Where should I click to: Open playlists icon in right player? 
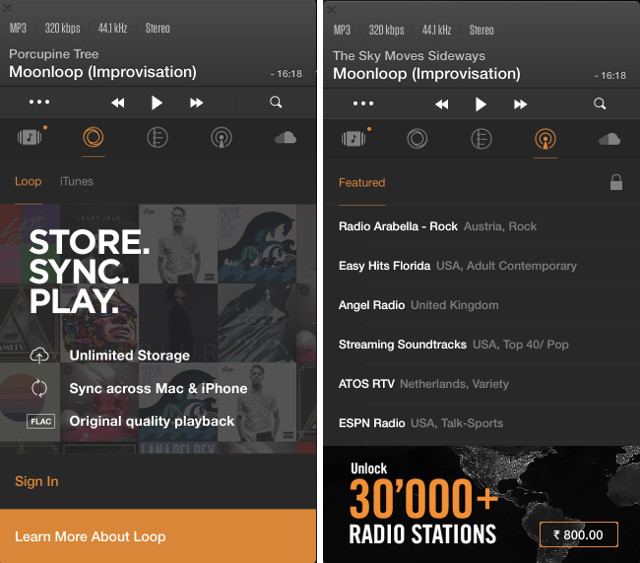(481, 139)
